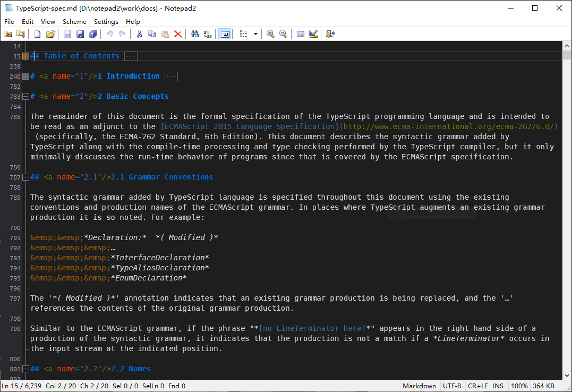This screenshot has height=392, width=572.
Task: Click the scrollbar up arrow
Action: pos(566,46)
